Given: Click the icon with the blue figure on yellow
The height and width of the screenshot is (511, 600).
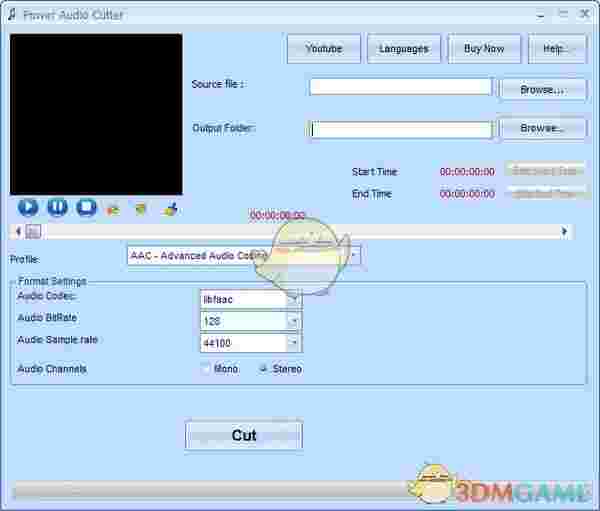Looking at the screenshot, I should 170,209.
